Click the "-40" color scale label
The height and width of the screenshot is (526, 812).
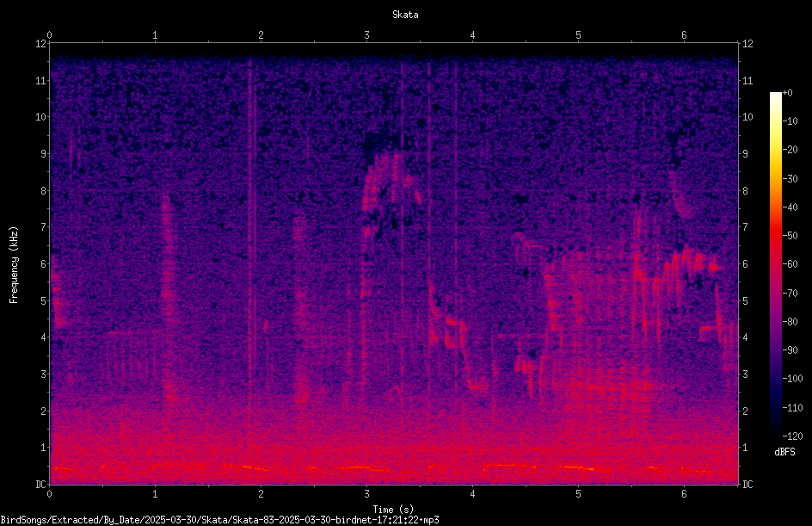[790, 207]
